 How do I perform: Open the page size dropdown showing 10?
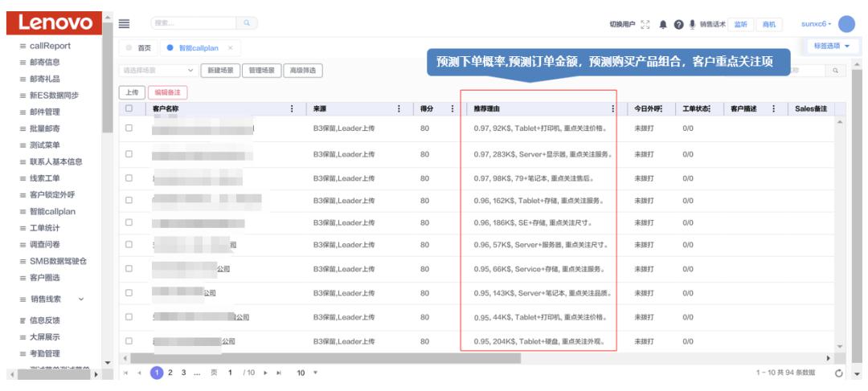tap(307, 373)
